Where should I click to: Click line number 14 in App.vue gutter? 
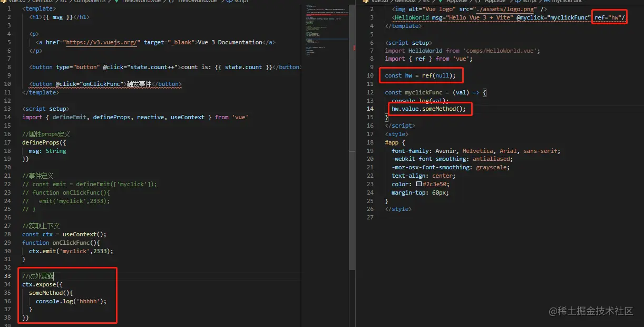tap(370, 109)
